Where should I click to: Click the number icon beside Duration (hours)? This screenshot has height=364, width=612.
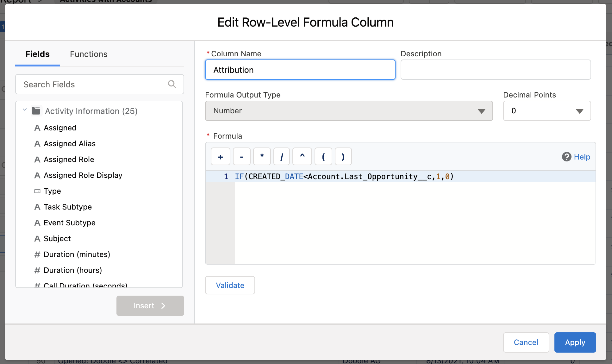(x=37, y=270)
